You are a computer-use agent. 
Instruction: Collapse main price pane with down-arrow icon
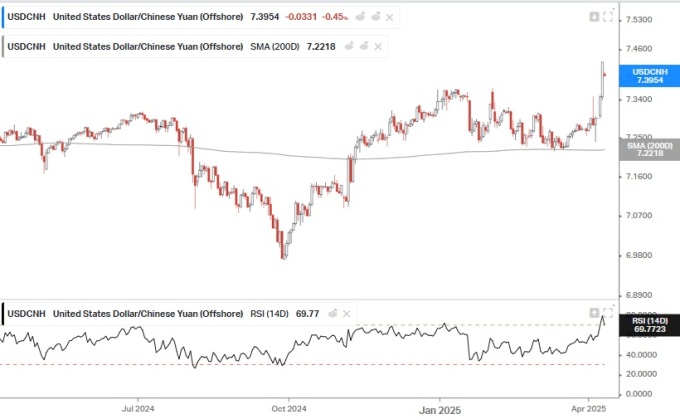594,17
